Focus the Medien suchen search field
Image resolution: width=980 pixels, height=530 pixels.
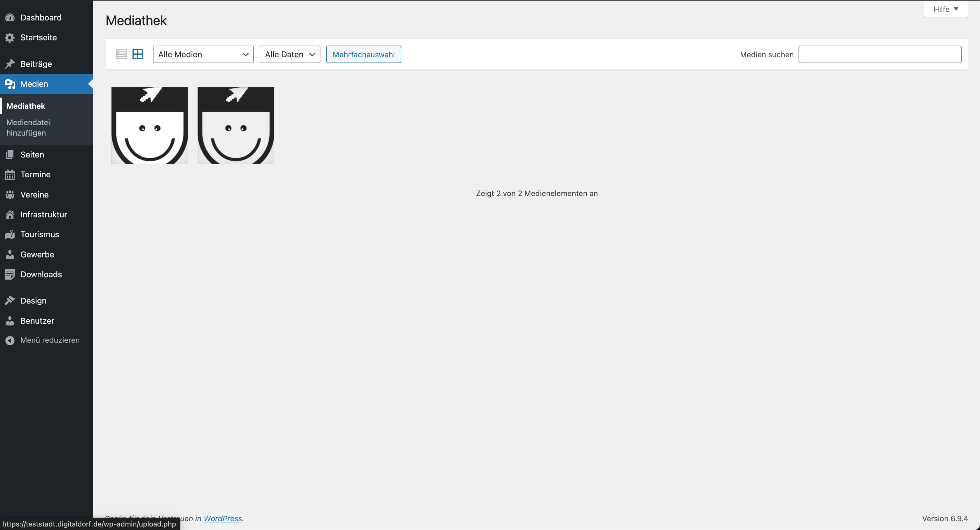tap(880, 54)
